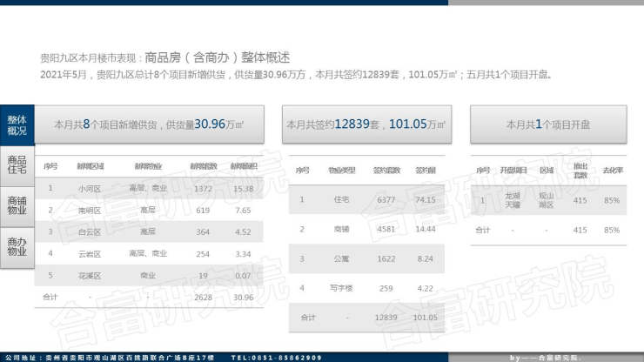Click the signing volume 4.22
Screen dimensions: 644x362
[426, 288]
